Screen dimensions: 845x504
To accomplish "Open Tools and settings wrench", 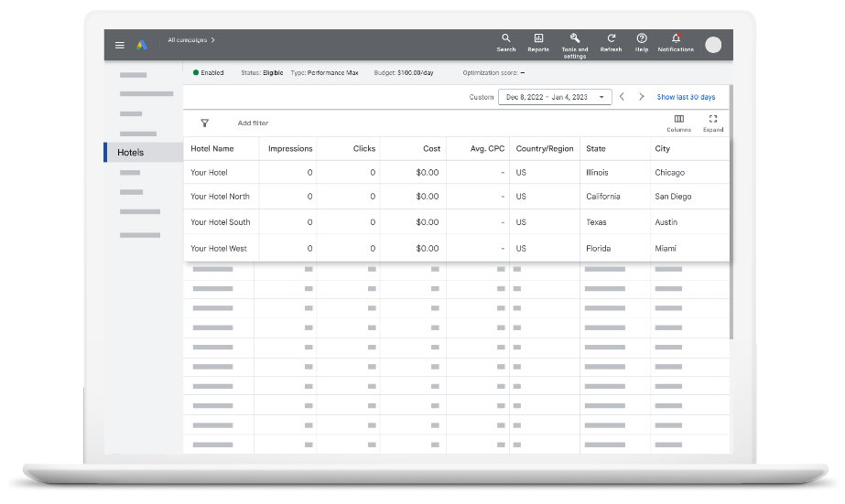I will click(574, 38).
